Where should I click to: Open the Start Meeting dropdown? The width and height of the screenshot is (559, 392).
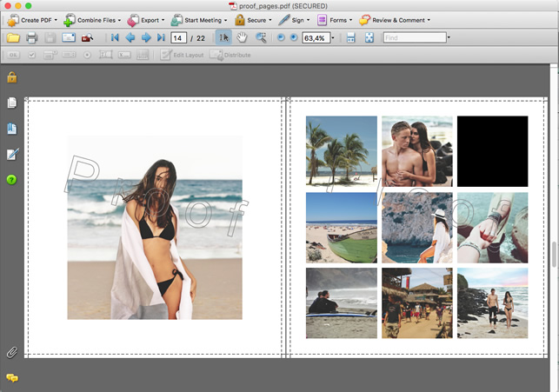click(199, 20)
